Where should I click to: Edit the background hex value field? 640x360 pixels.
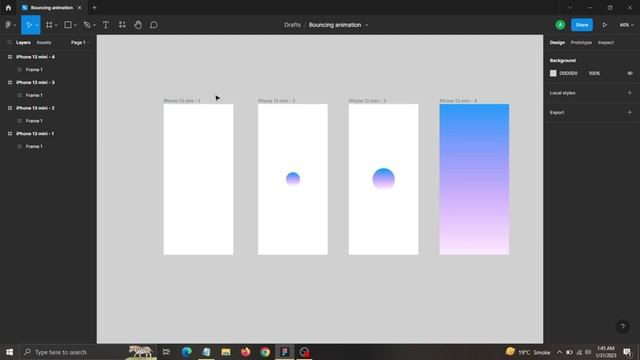click(568, 73)
